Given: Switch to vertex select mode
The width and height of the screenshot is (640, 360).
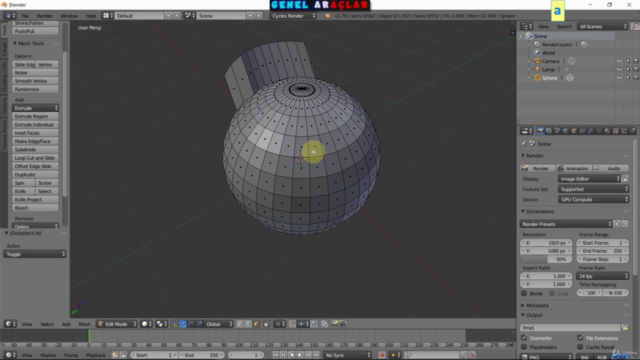Looking at the screenshot, I should (239, 324).
